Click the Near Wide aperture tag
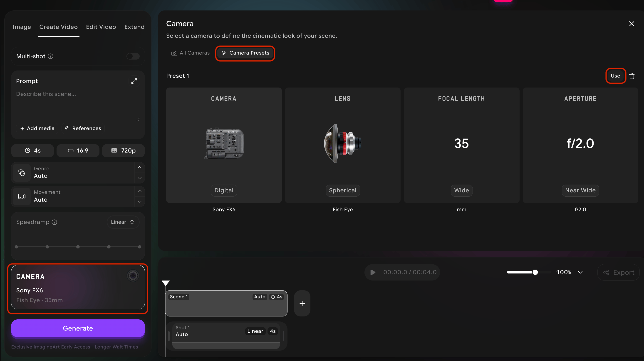 tap(580, 191)
